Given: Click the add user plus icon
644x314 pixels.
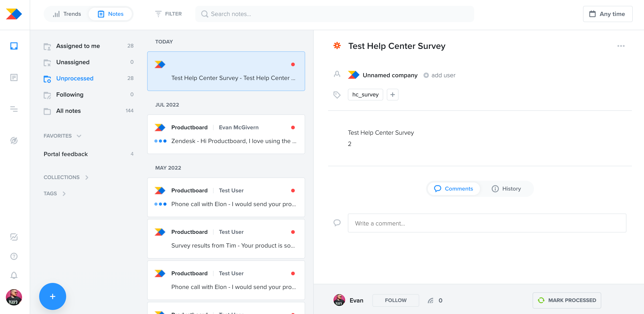Looking at the screenshot, I should click(x=426, y=75).
